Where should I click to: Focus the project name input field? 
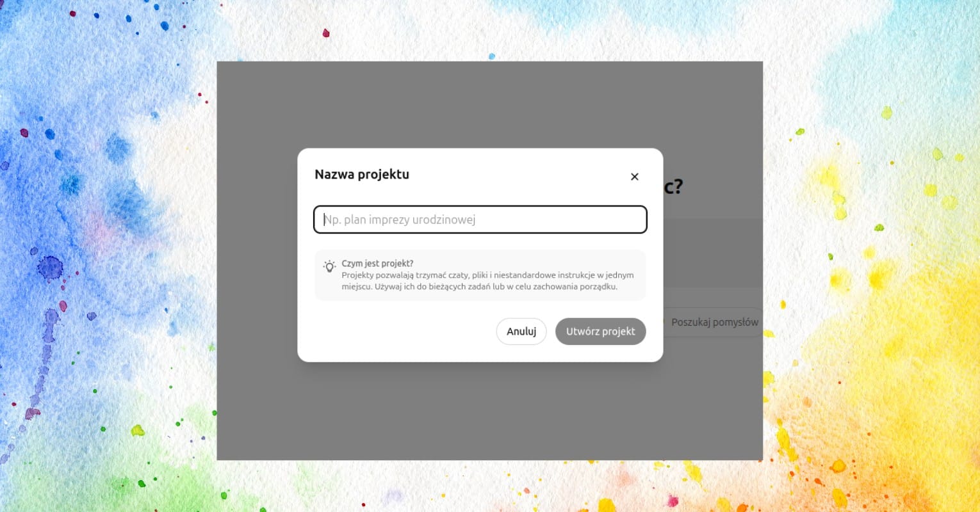[x=480, y=220]
